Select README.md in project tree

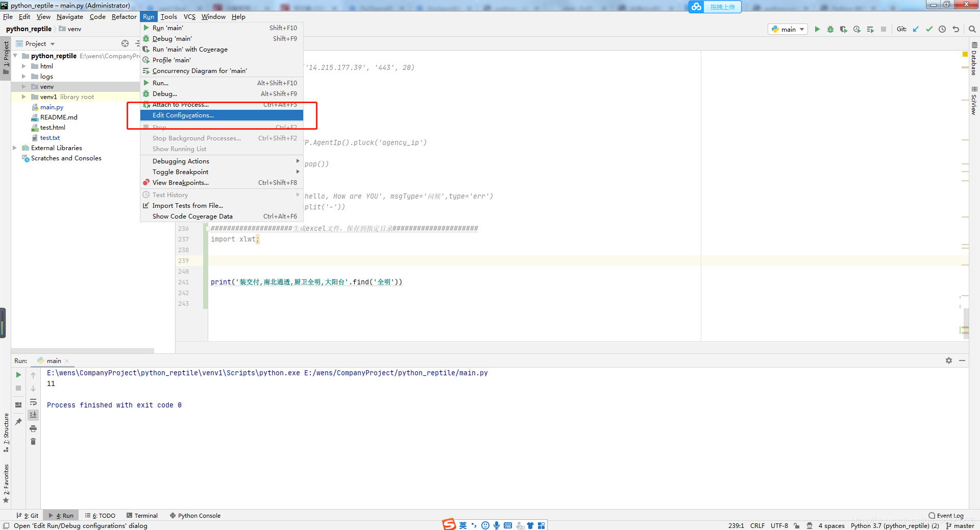coord(59,117)
